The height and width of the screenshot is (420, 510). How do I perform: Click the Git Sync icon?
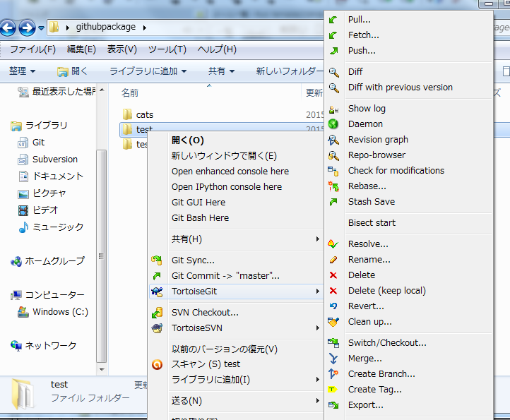coord(157,260)
